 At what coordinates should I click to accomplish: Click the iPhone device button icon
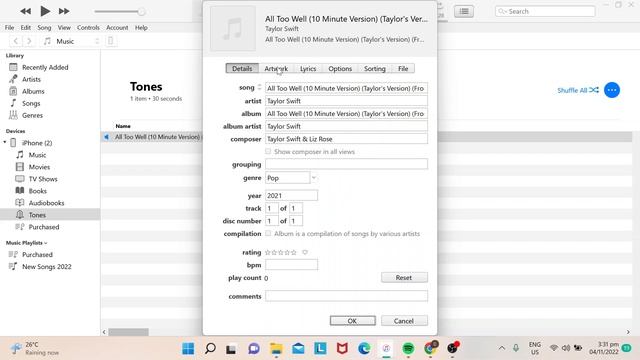point(111,41)
